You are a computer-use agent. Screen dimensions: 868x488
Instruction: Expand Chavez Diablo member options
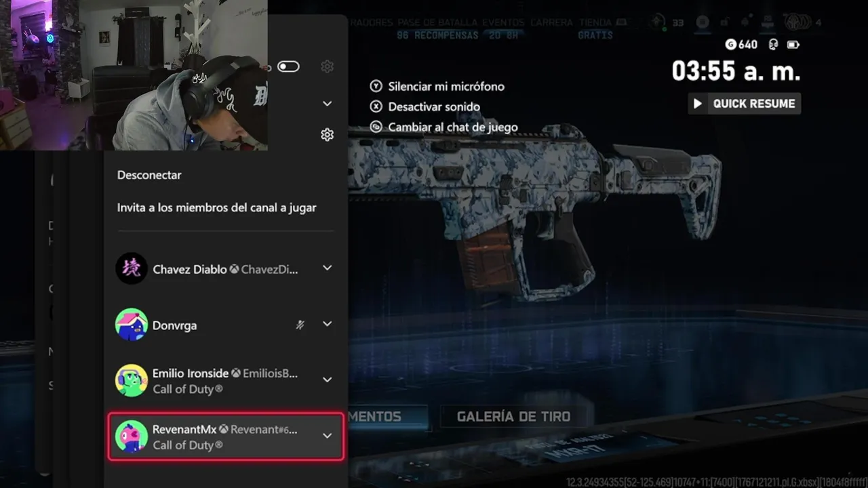click(328, 268)
